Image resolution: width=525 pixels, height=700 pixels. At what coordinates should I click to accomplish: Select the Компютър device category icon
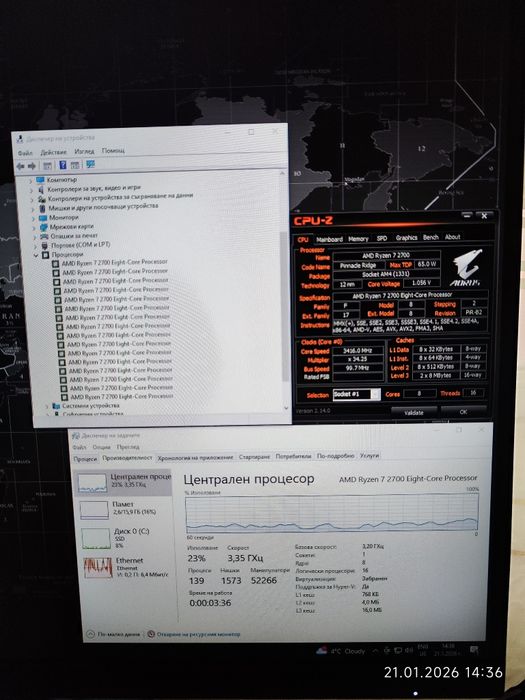[40, 179]
